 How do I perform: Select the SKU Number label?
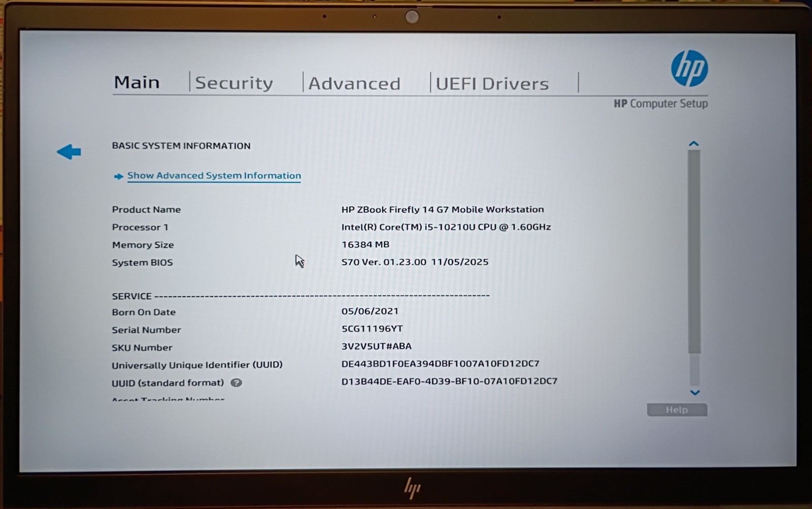click(142, 347)
